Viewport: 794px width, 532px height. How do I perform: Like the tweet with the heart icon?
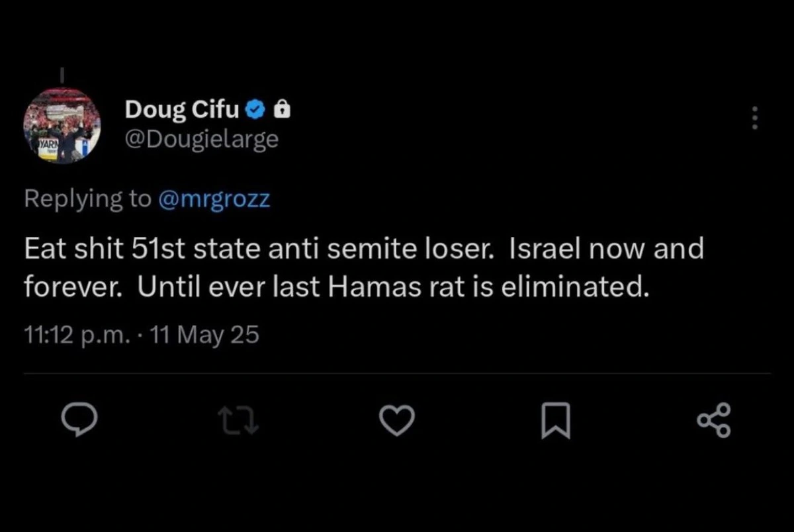coord(396,421)
